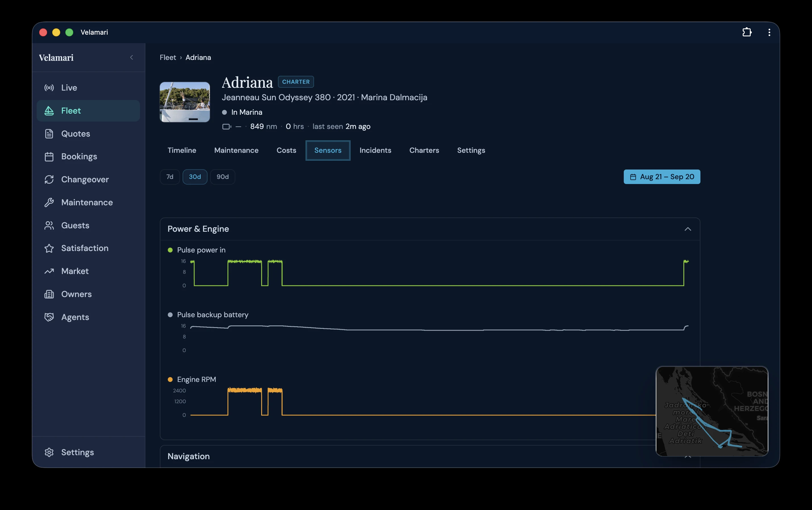Screen dimensions: 812x510
Task: Open the Quotes document icon
Action: click(49, 133)
